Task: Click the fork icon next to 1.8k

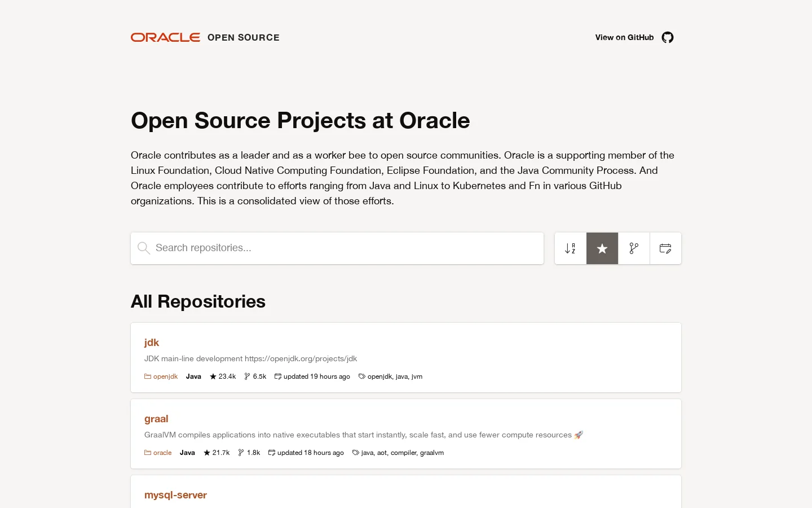Action: pos(241,453)
